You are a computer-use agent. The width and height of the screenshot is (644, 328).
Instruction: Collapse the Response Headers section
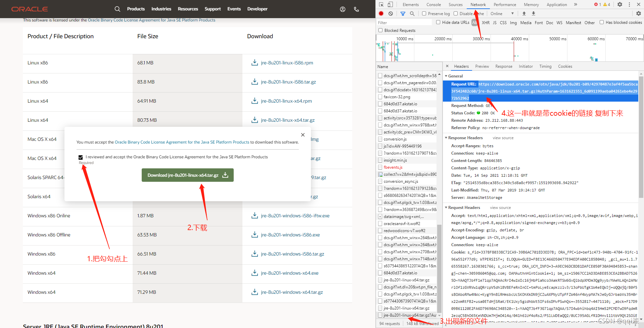[446, 138]
